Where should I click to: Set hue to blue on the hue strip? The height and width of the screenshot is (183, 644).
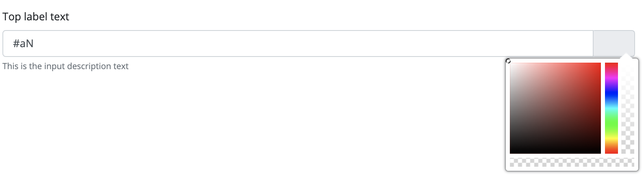pos(611,93)
